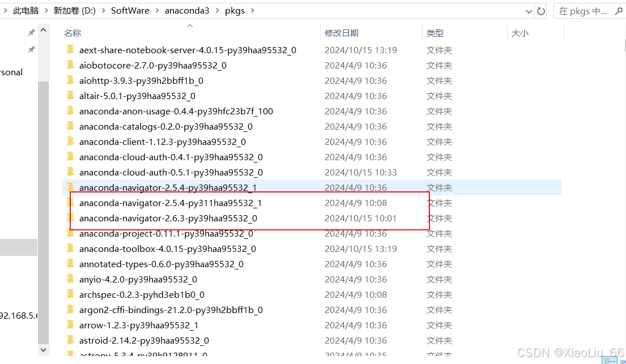Navigate to 此电脑 in breadcrumb

(x=25, y=11)
